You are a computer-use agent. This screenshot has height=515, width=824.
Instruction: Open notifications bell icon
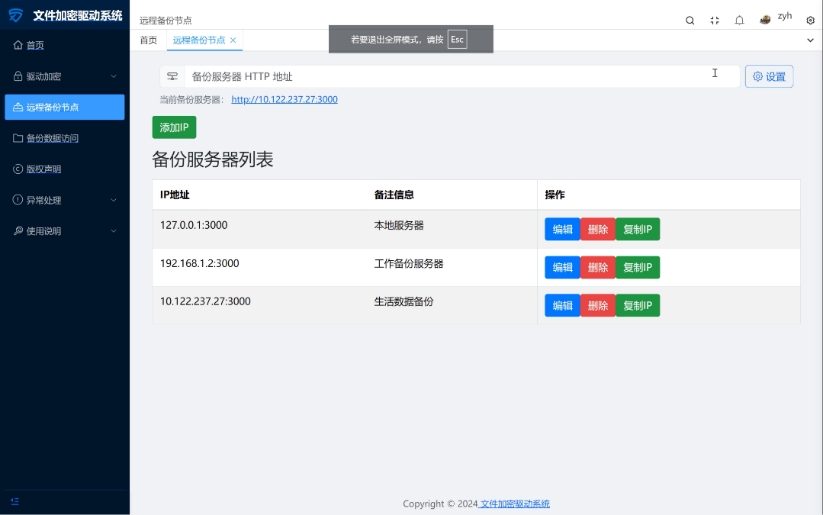(x=740, y=20)
